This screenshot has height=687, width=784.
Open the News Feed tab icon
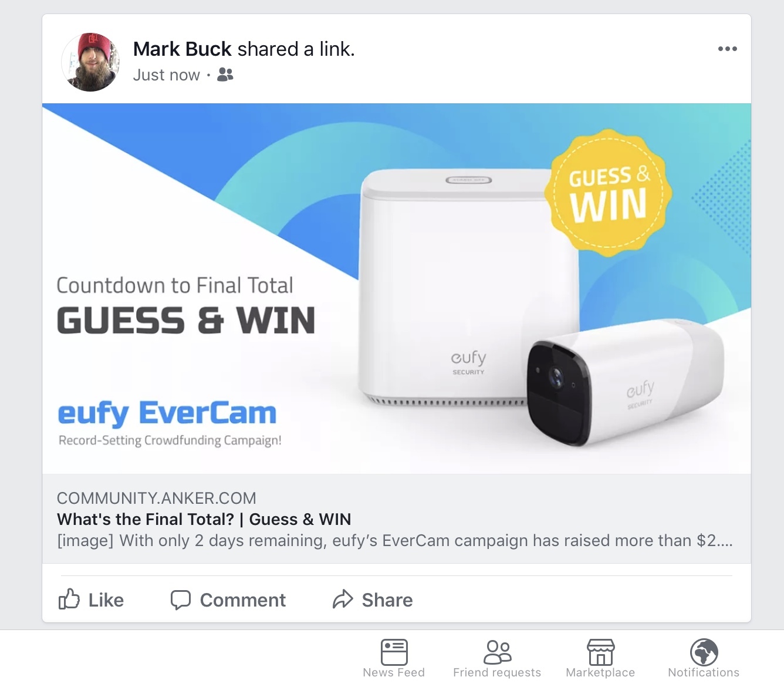(x=394, y=652)
